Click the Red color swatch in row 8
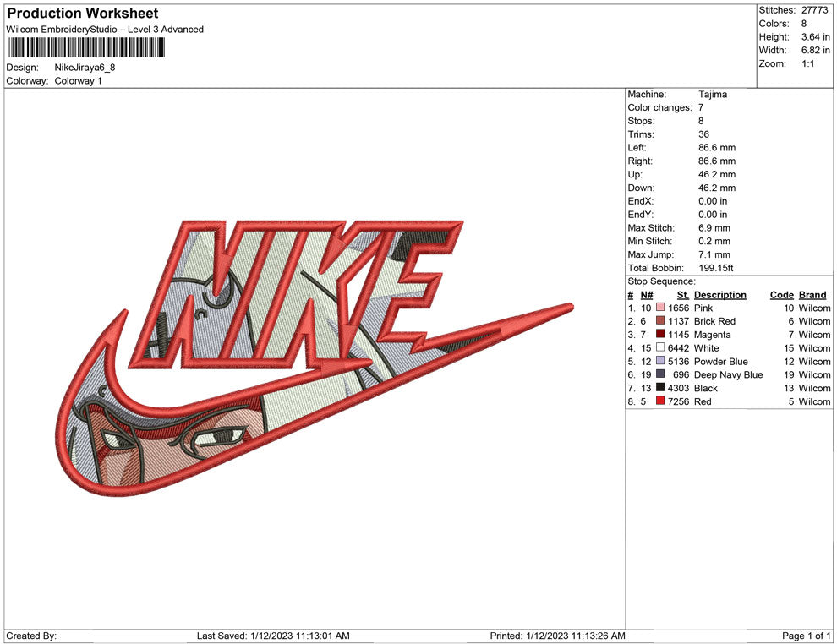Screen dimensions: 837x644 [x=660, y=401]
